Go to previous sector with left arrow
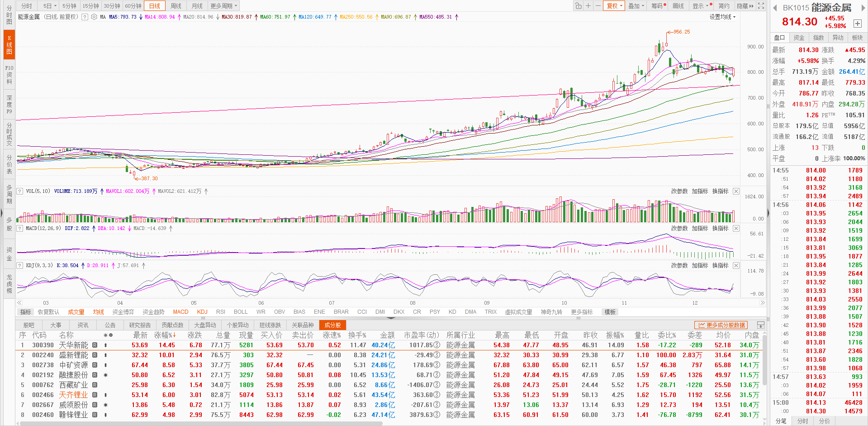 point(775,8)
